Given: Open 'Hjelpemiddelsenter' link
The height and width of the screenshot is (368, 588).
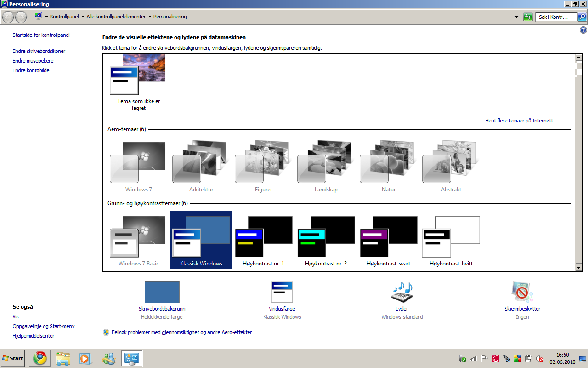Looking at the screenshot, I should tap(34, 336).
